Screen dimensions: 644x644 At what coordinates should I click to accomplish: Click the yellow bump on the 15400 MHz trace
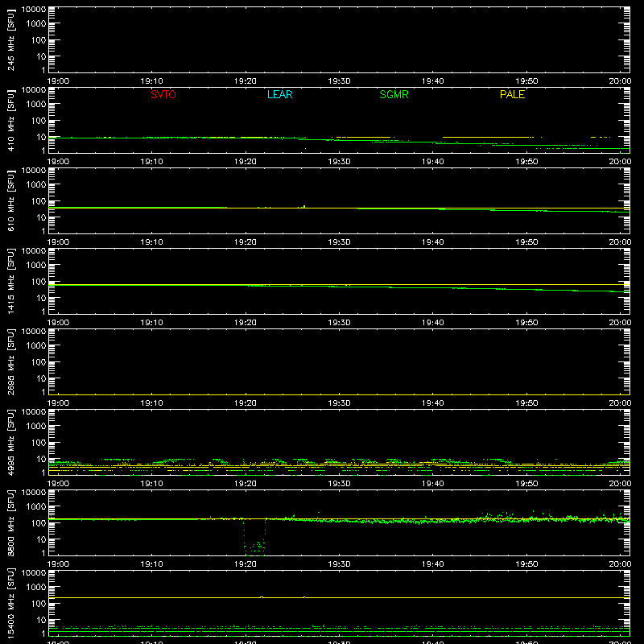(262, 597)
